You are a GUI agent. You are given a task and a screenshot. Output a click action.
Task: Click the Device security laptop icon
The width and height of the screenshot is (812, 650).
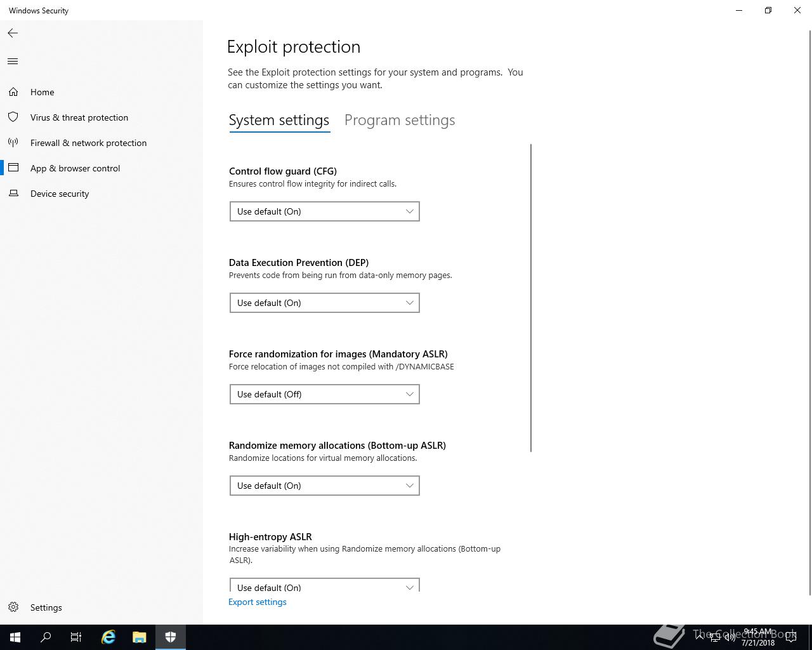13,194
